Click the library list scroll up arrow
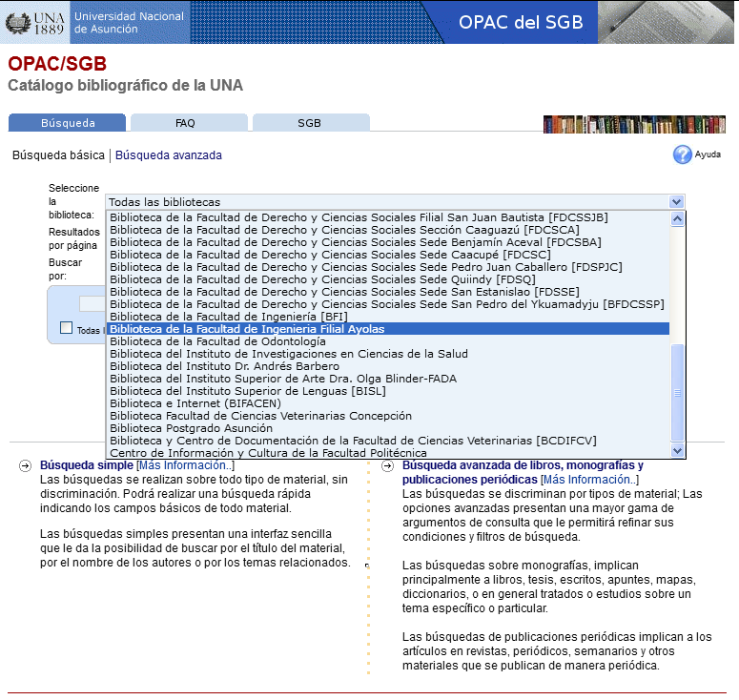The image size is (739, 700). point(677,218)
